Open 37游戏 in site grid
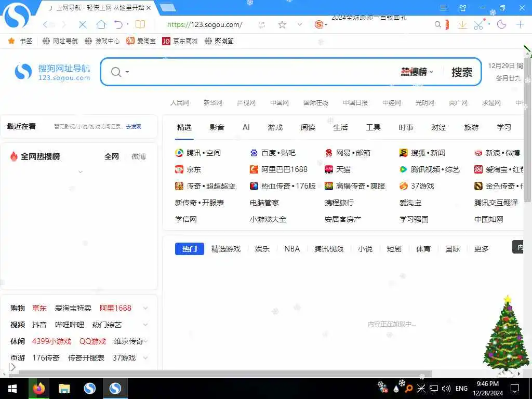Screen dimensions: 532x399 [417, 186]
